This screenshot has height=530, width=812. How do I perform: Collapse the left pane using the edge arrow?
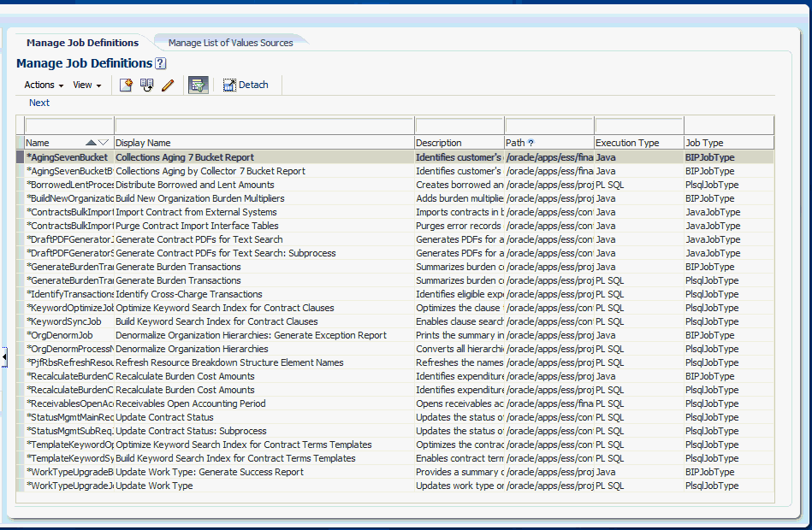(x=4, y=356)
